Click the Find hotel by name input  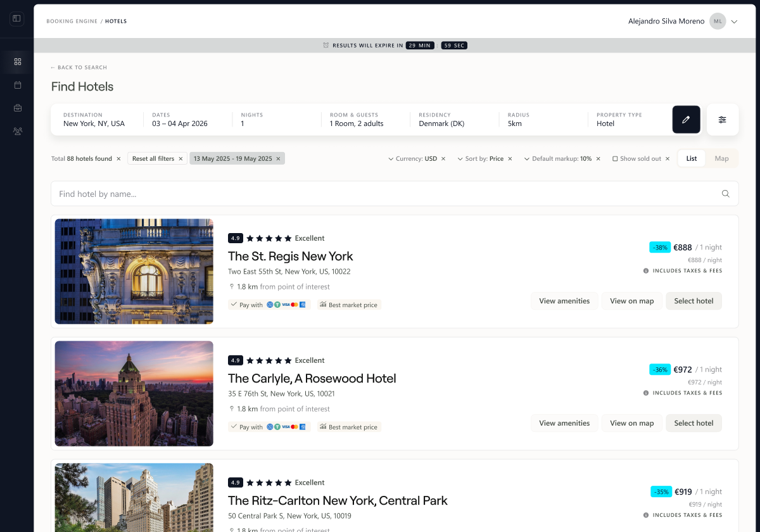(x=395, y=194)
